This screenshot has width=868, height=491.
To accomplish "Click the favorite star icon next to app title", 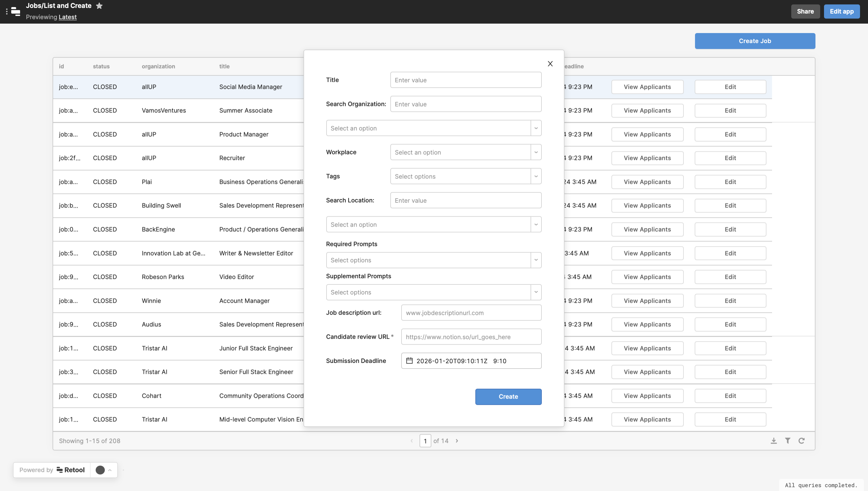I will click(99, 6).
